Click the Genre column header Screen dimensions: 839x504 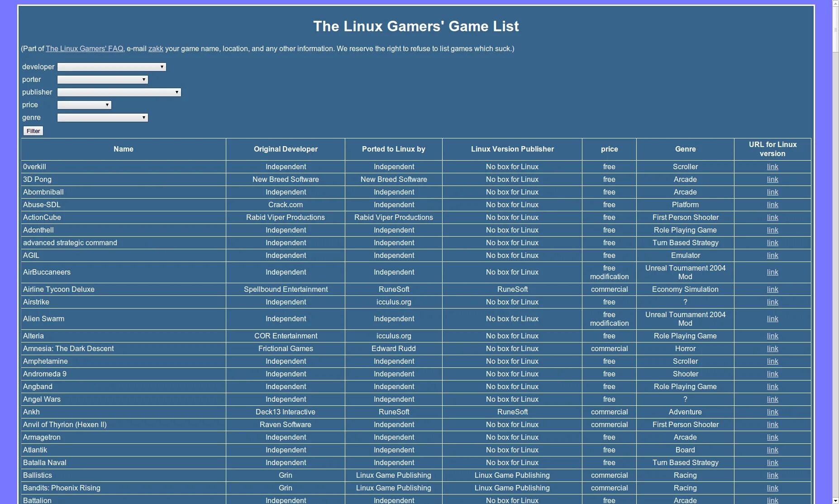point(685,149)
